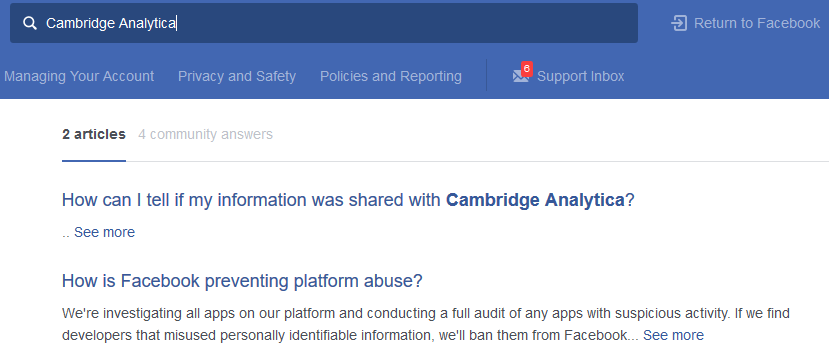Click the magnifying glass search icon
This screenshot has width=829, height=363.
[30, 23]
